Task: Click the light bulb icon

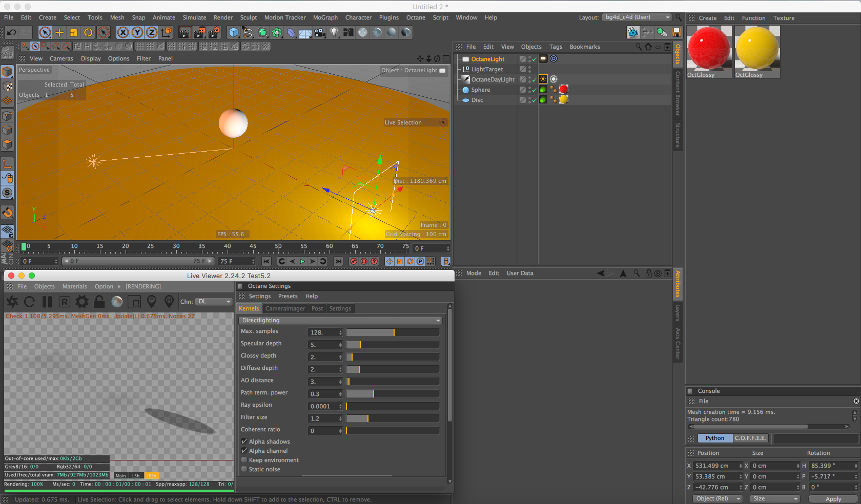Action: pyautogui.click(x=334, y=33)
